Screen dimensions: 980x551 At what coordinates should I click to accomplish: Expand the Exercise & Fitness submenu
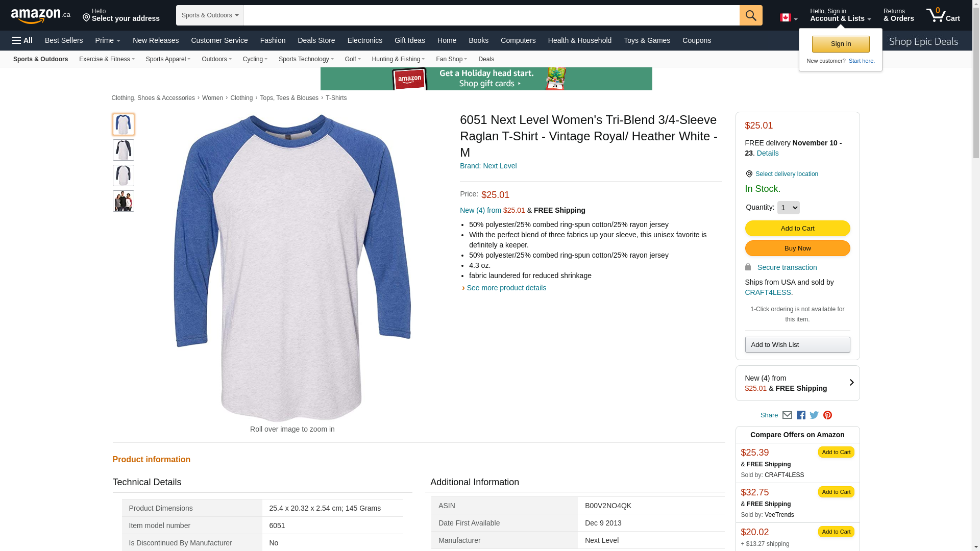[107, 59]
